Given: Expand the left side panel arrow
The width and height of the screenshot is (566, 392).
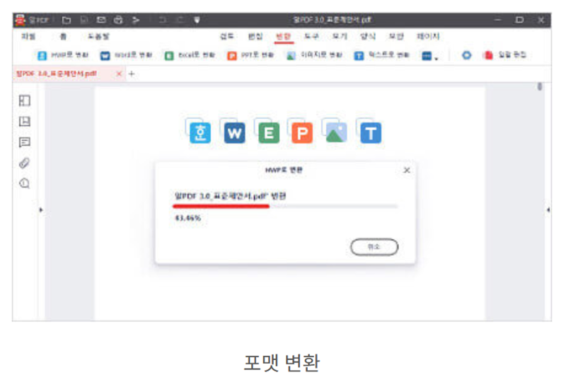Looking at the screenshot, I should (x=41, y=209).
